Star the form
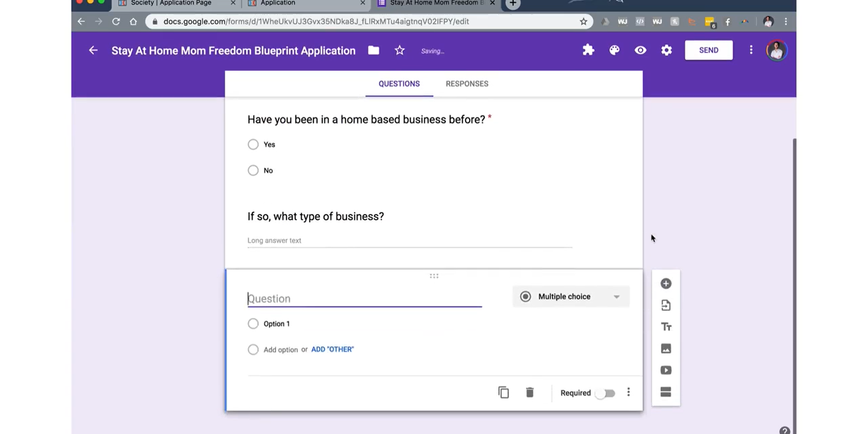868x434 pixels. pyautogui.click(x=400, y=50)
